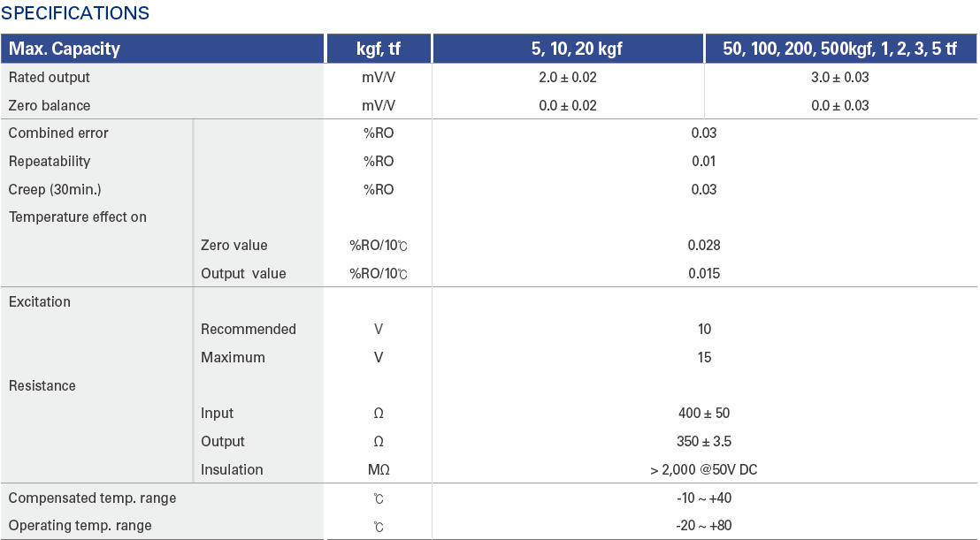The width and height of the screenshot is (980, 540).
Task: Select the Zero balance row label
Action: [50, 105]
